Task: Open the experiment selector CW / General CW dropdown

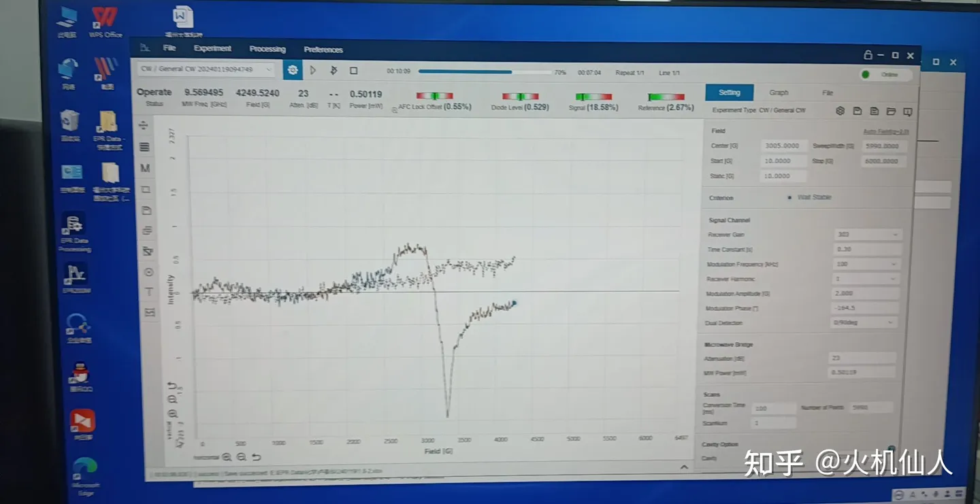Action: click(207, 69)
